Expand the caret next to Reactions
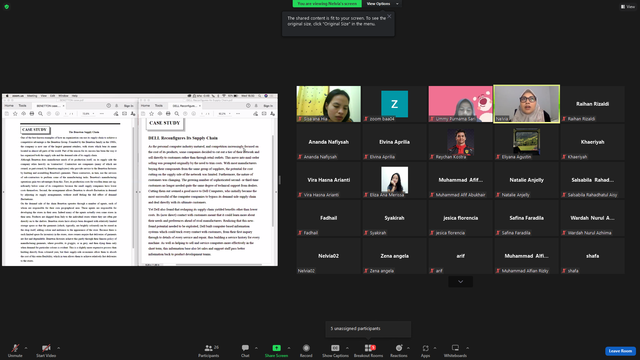 coord(408,348)
